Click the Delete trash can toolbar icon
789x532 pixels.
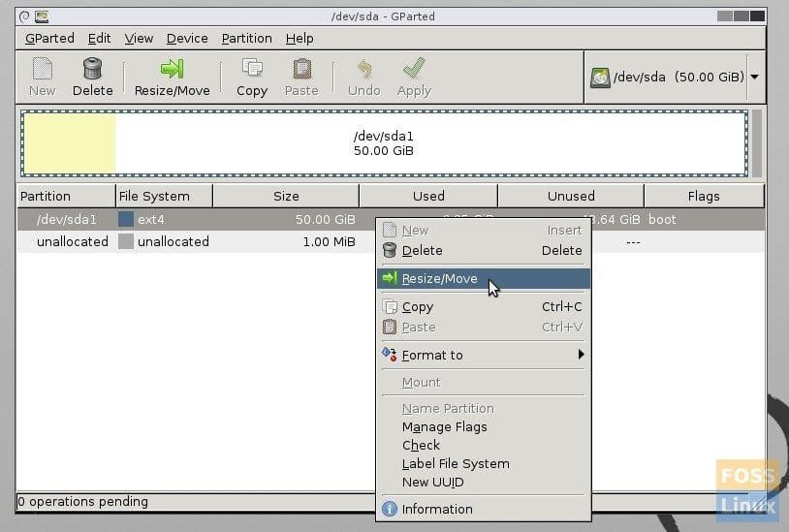point(92,70)
